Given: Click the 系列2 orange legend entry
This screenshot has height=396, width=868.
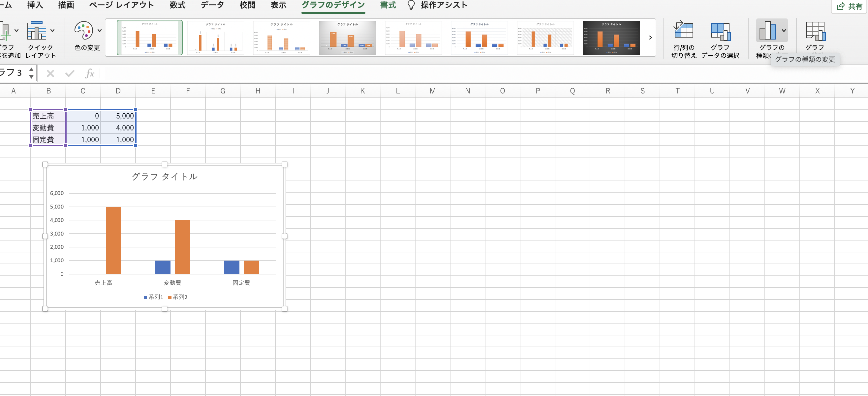Looking at the screenshot, I should (x=178, y=297).
